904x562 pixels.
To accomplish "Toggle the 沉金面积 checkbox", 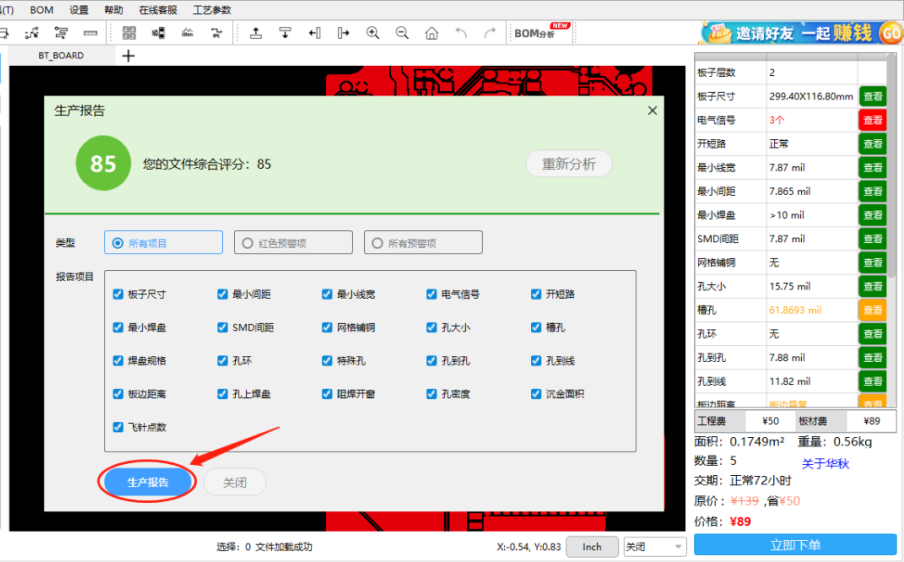I will point(536,394).
